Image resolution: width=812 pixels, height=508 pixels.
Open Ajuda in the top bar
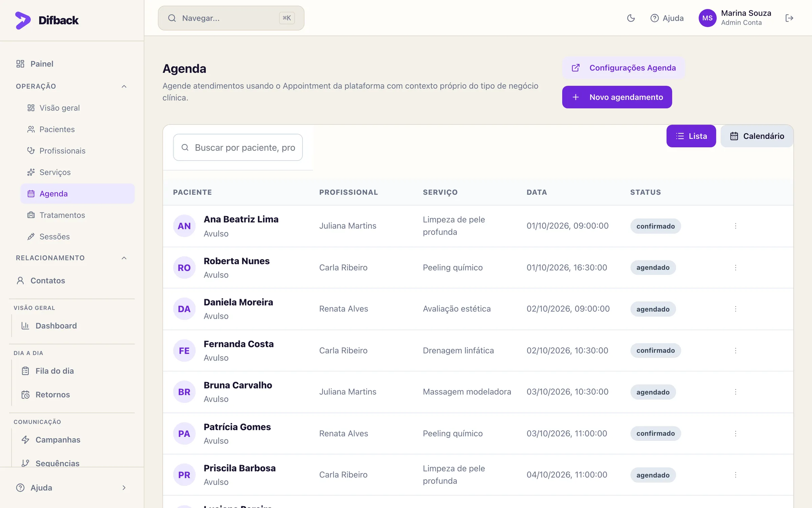[667, 18]
